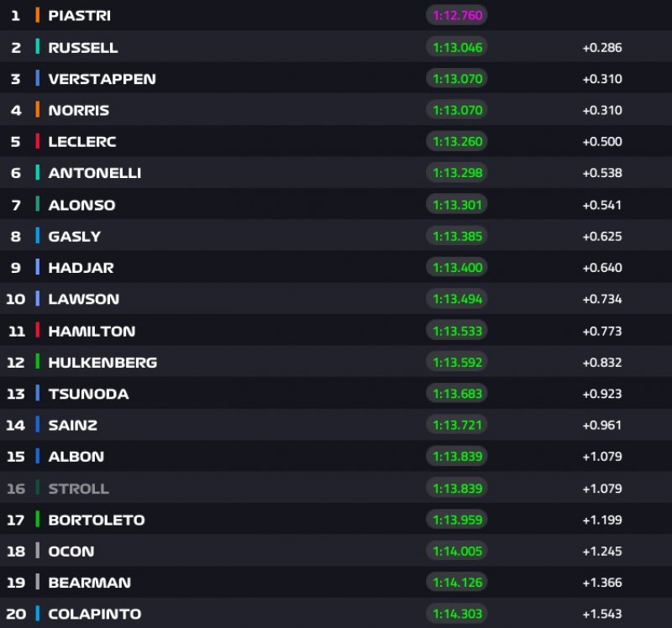Click the HAMILTON driver name

coord(92,331)
